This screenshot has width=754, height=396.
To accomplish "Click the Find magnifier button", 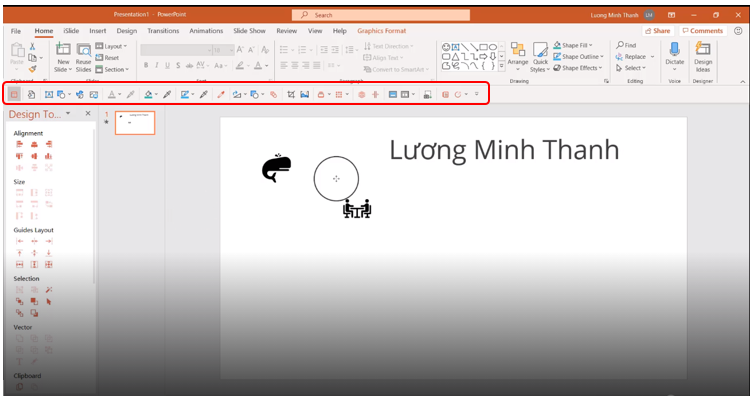I will 626,45.
